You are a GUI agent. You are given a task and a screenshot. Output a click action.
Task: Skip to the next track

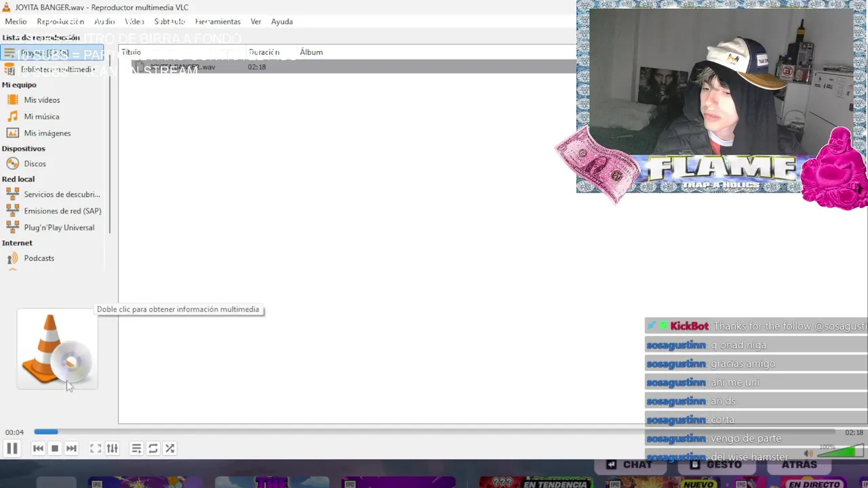coord(71,448)
